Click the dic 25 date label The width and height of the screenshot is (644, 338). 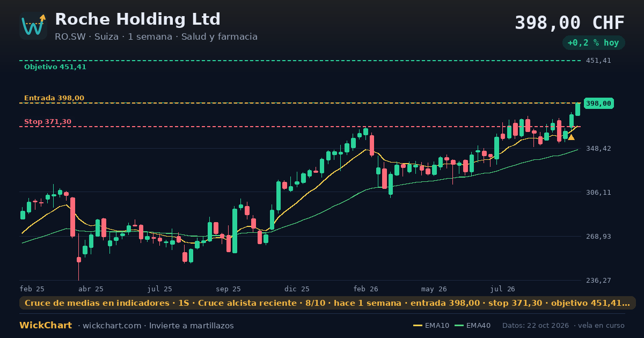297,289
